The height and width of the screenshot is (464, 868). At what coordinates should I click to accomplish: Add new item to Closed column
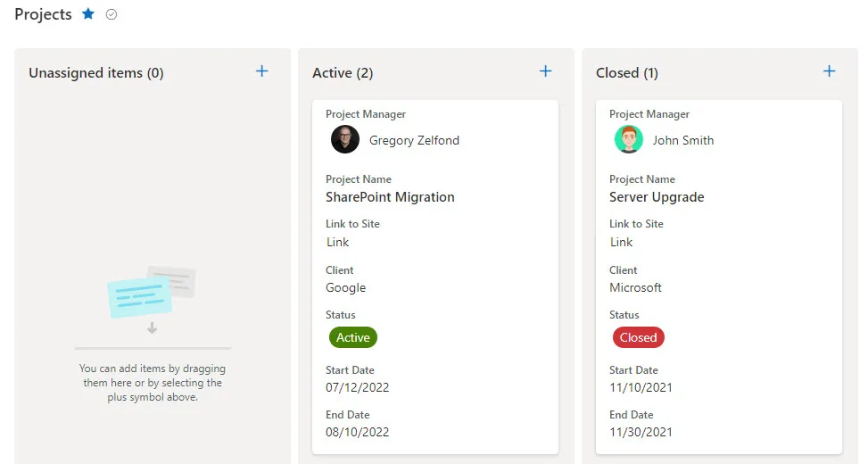point(829,71)
